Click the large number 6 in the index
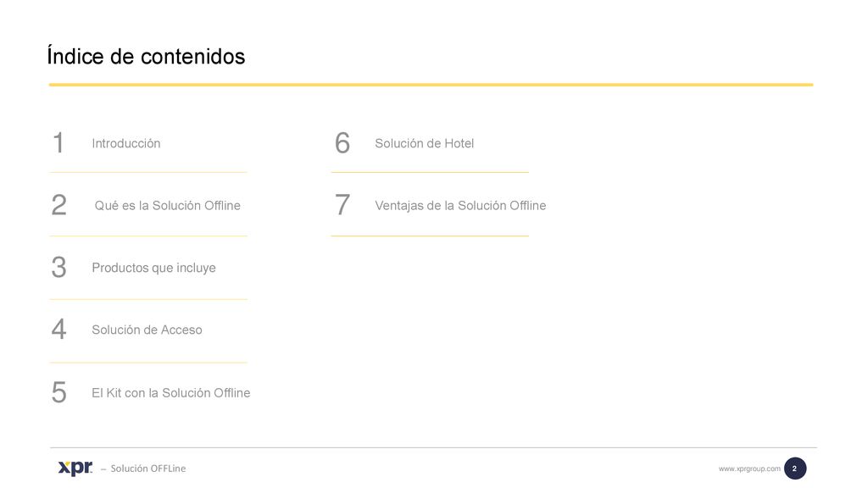This screenshot has width=868, height=488. (x=342, y=142)
